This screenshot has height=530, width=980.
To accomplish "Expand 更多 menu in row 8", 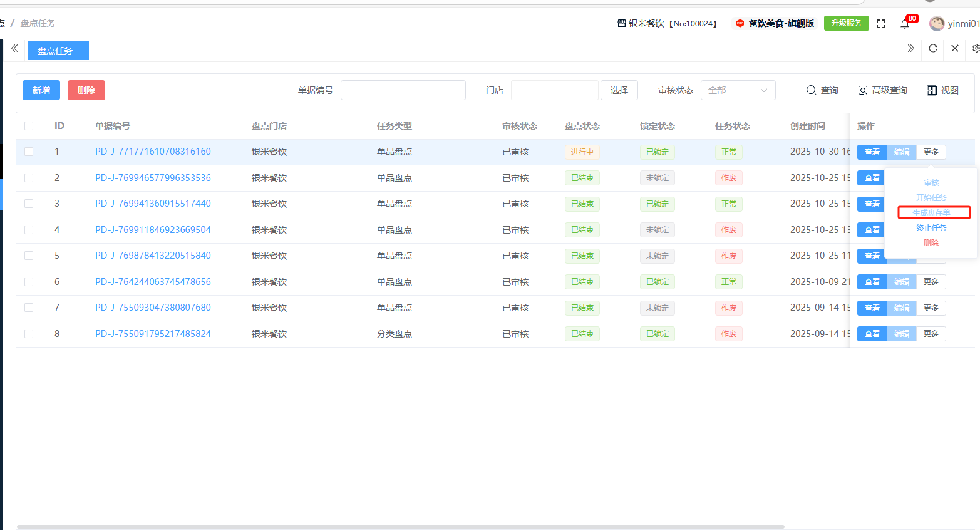I will [x=931, y=334].
